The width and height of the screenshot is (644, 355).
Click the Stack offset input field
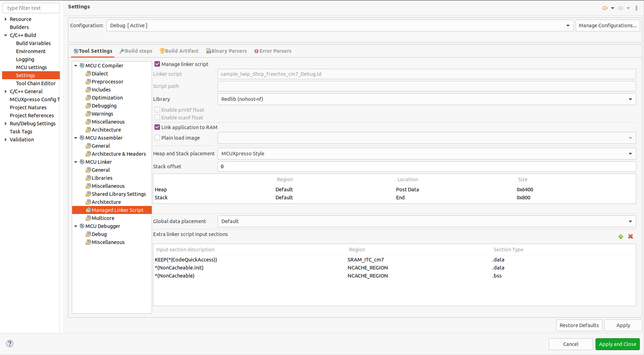(x=426, y=167)
